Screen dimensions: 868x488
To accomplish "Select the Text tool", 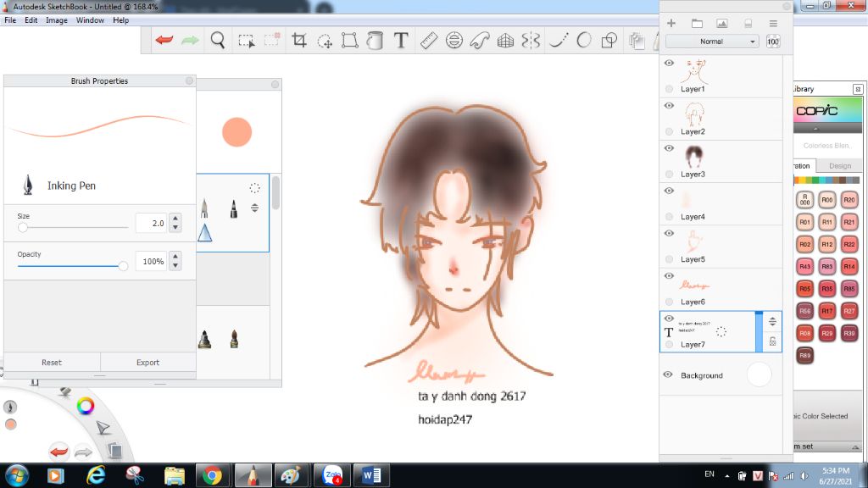I will 401,40.
